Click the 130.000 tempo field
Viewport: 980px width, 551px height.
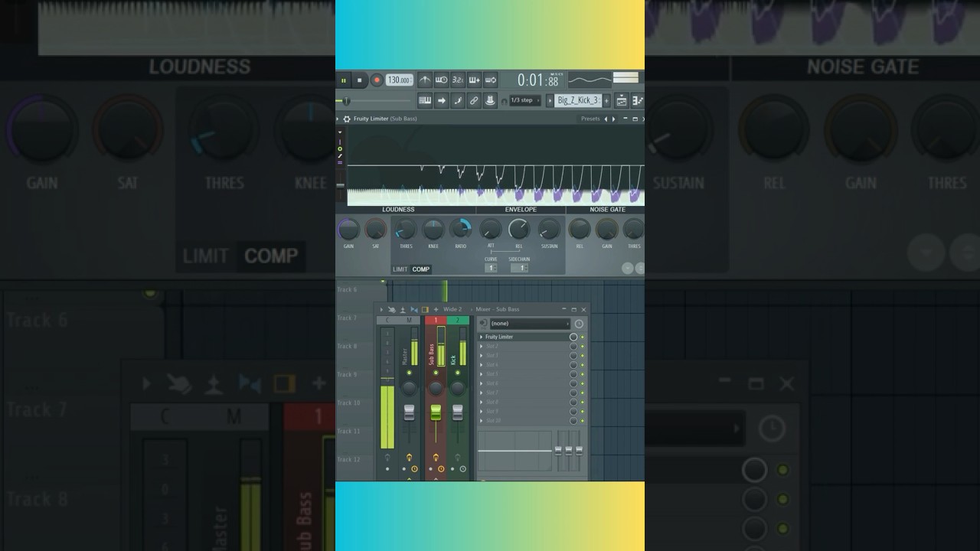399,80
